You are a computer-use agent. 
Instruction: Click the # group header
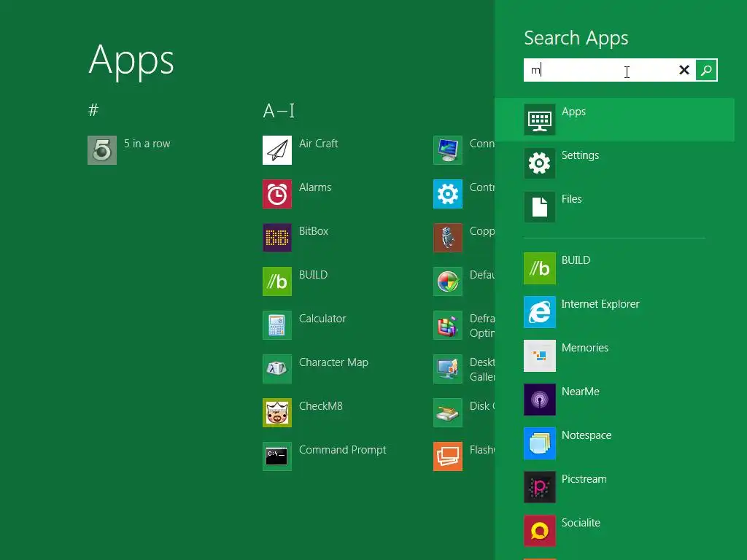[93, 111]
